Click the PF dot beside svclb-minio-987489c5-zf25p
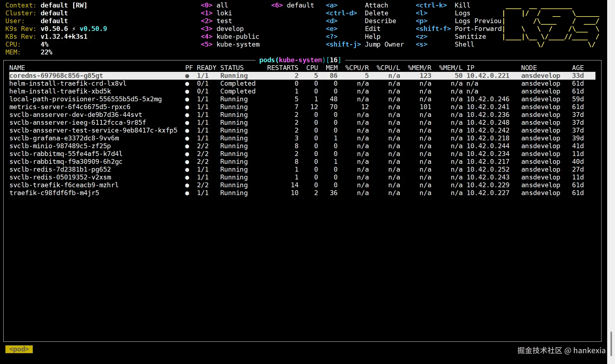The image size is (615, 364). coord(187,146)
